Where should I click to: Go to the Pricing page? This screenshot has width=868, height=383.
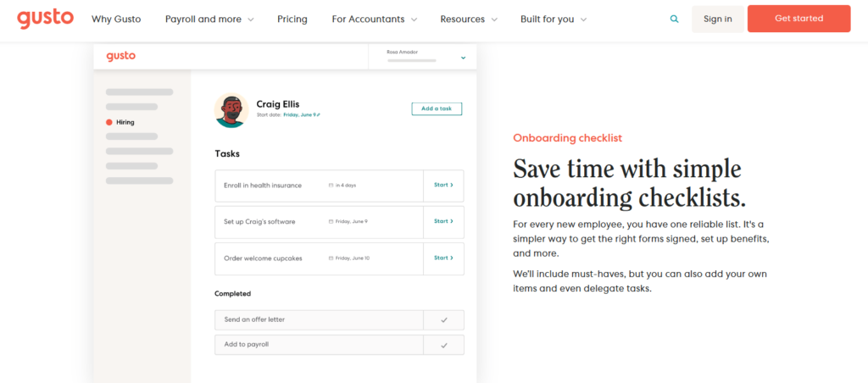pos(292,19)
